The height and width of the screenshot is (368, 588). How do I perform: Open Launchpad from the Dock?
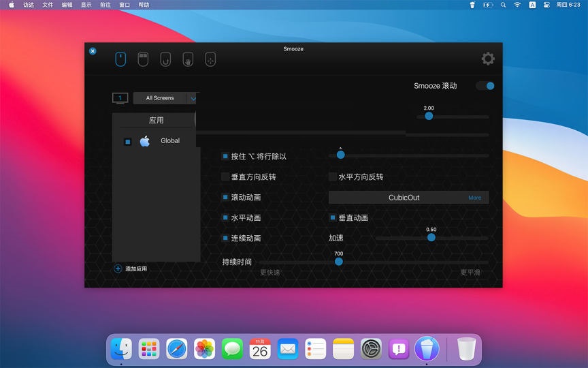coord(149,349)
